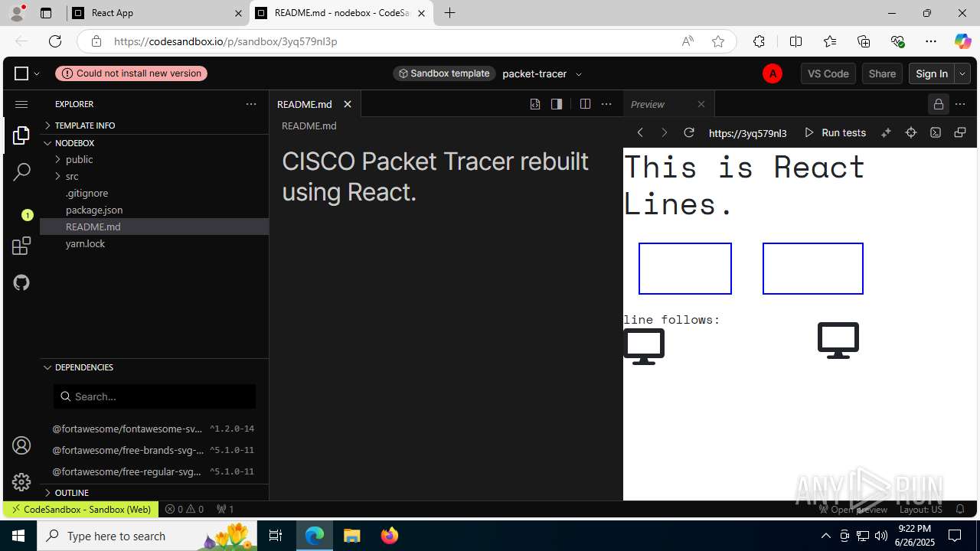Image resolution: width=980 pixels, height=551 pixels.
Task: Click the Sign In button
Action: point(932,73)
